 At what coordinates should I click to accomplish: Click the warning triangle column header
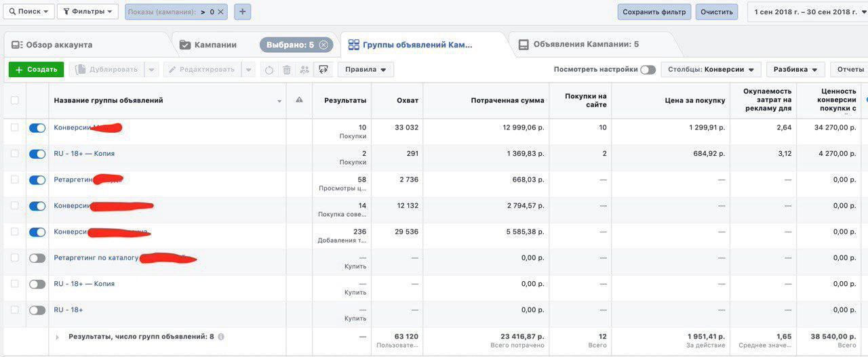tap(299, 100)
